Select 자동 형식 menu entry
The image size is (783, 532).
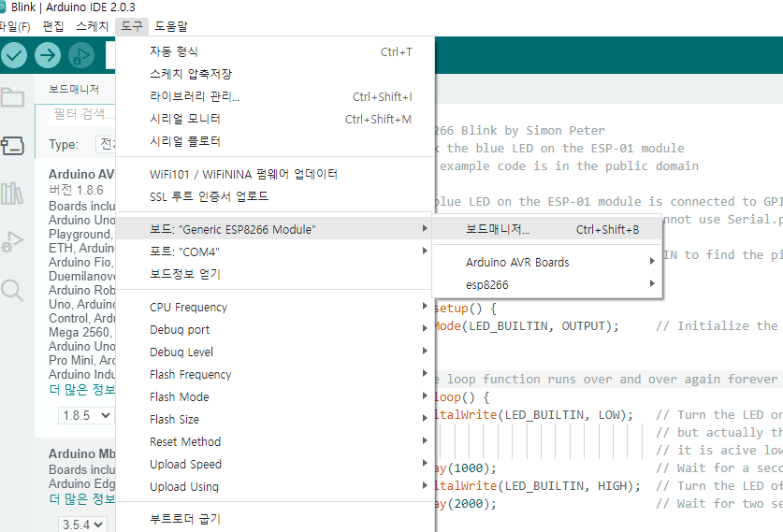tap(275, 51)
